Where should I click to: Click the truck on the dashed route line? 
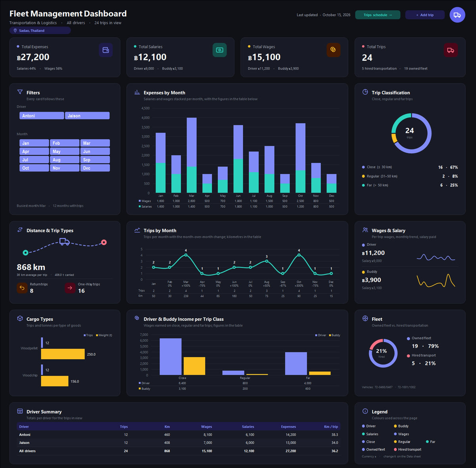(64, 241)
